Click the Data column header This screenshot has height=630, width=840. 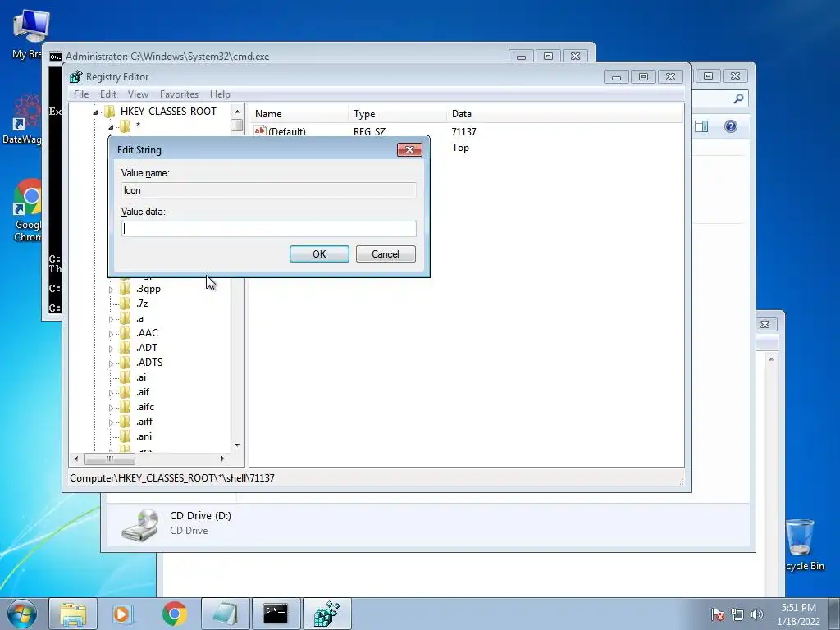(564, 113)
